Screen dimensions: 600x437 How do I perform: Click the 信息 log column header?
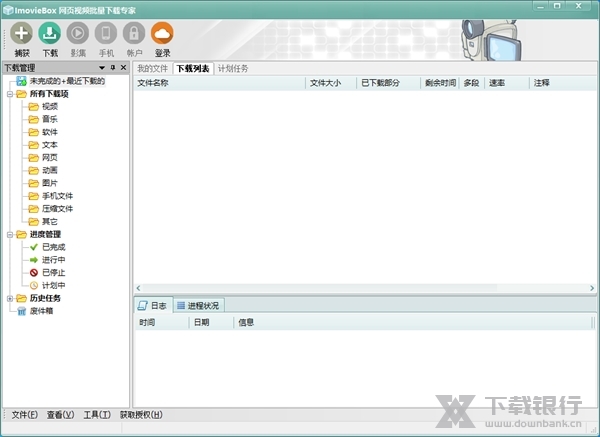tap(412, 323)
